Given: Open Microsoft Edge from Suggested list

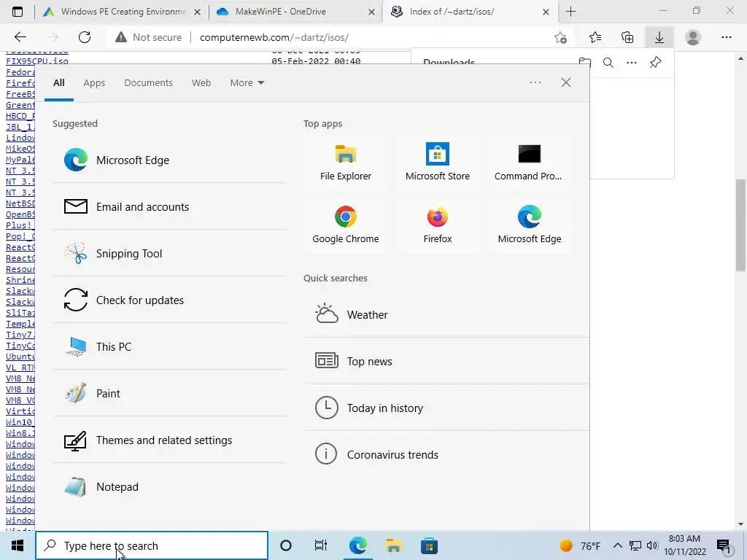Looking at the screenshot, I should [x=169, y=160].
